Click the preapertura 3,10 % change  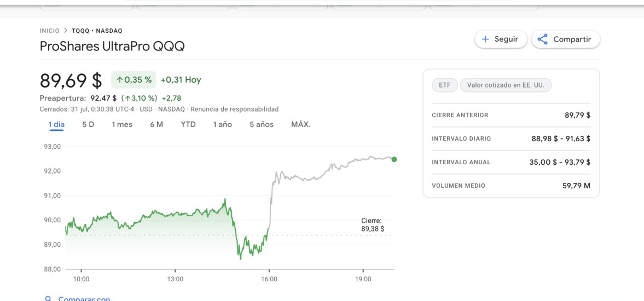[140, 98]
